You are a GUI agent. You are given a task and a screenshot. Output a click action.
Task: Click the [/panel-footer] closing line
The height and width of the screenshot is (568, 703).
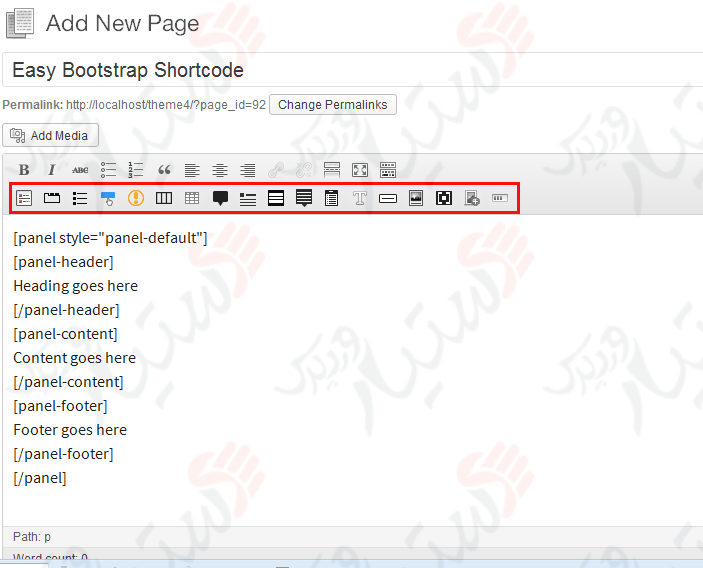click(x=63, y=454)
